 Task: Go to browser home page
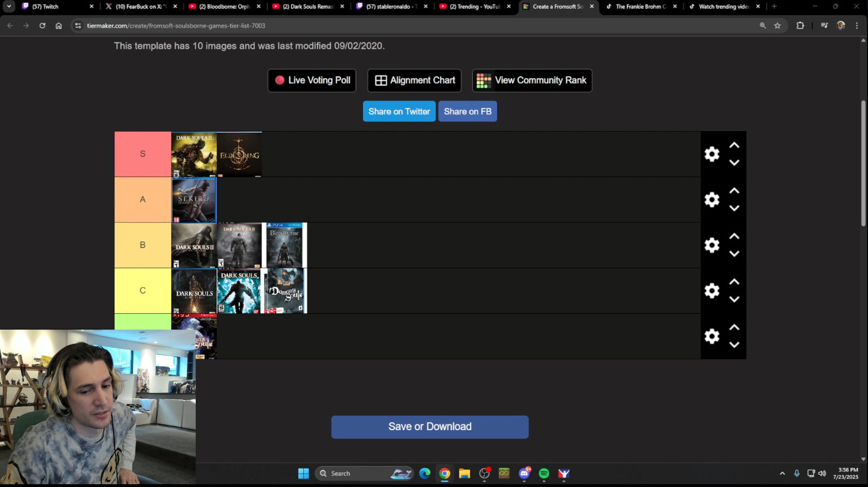[x=59, y=26]
